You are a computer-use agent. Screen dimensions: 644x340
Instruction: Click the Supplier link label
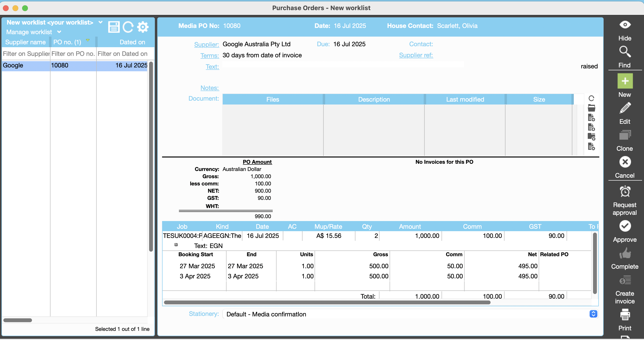(206, 45)
